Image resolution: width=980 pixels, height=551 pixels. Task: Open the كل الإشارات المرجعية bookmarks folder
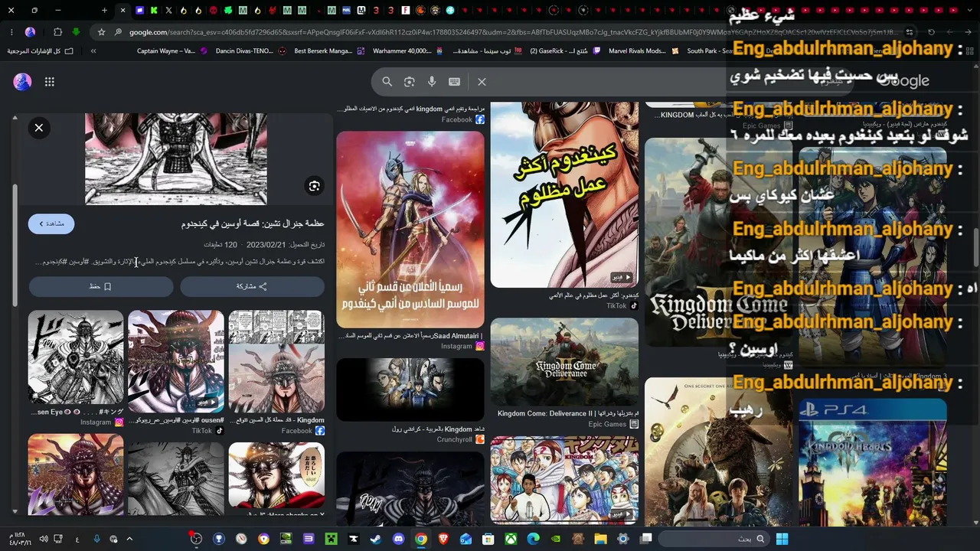[41, 51]
